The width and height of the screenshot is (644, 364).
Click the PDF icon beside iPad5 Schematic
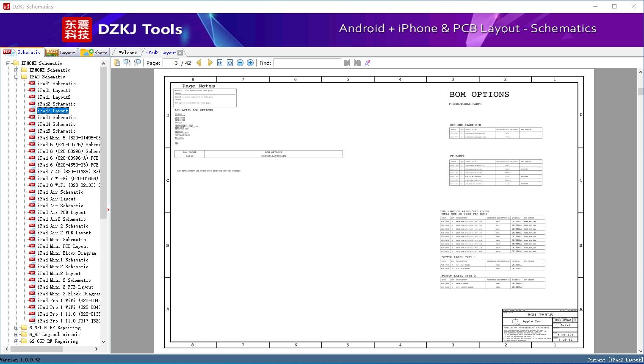tap(32, 131)
